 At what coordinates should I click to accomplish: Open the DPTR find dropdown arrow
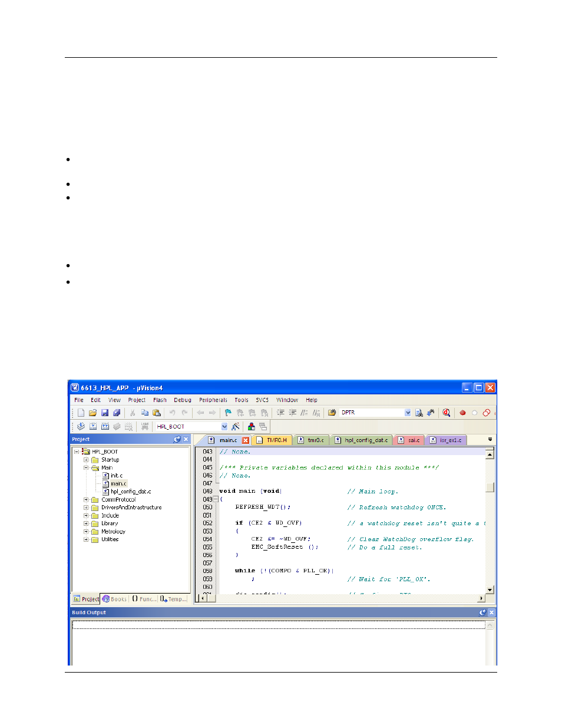coord(408,413)
